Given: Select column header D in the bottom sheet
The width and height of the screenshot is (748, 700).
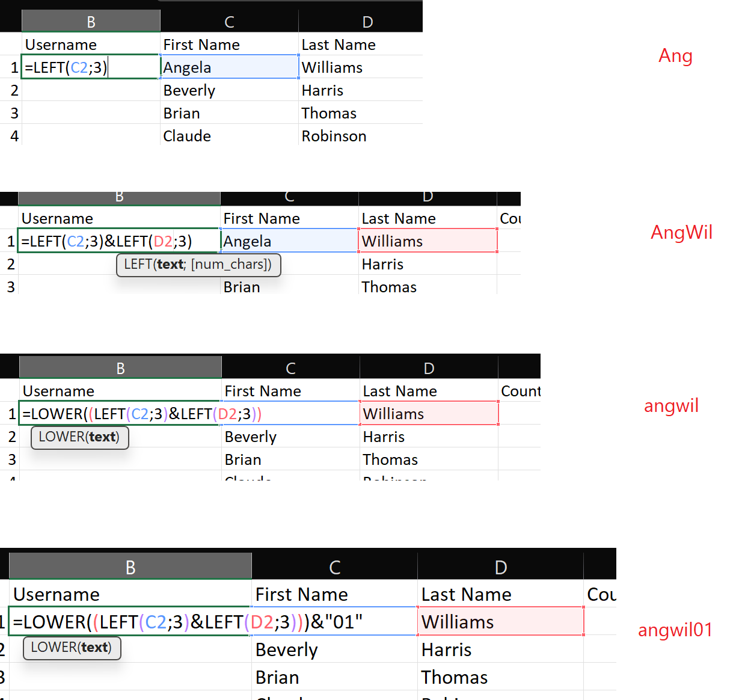Looking at the screenshot, I should click(500, 566).
